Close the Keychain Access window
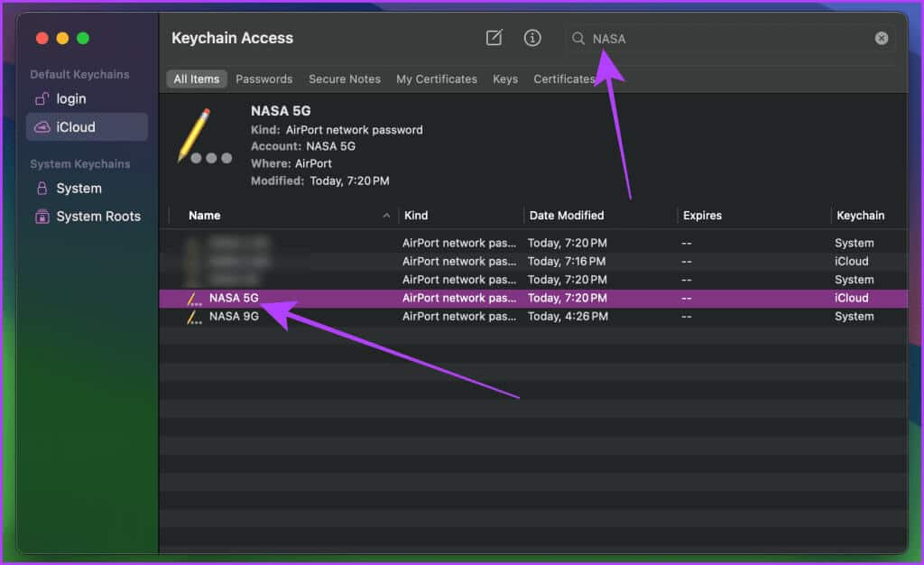Image resolution: width=924 pixels, height=565 pixels. pos(42,38)
